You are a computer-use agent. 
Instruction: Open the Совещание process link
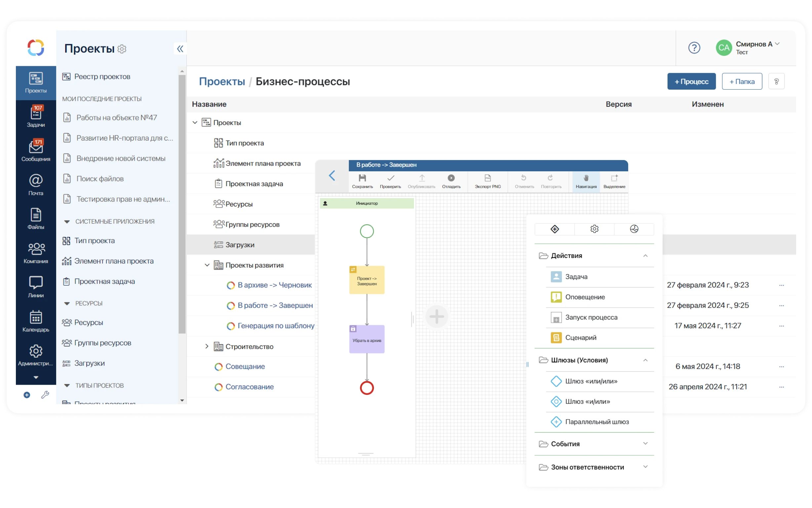(245, 366)
